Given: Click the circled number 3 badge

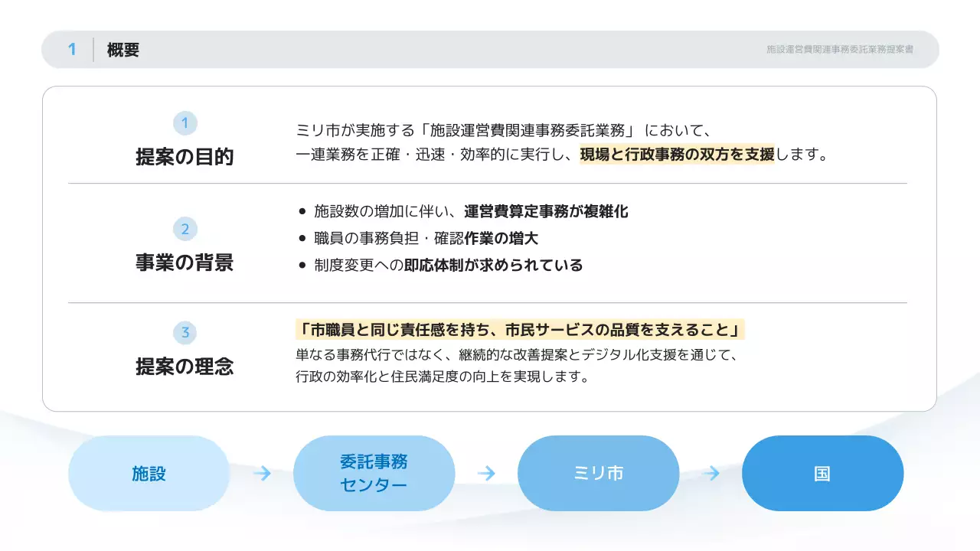Looking at the screenshot, I should click(x=184, y=332).
